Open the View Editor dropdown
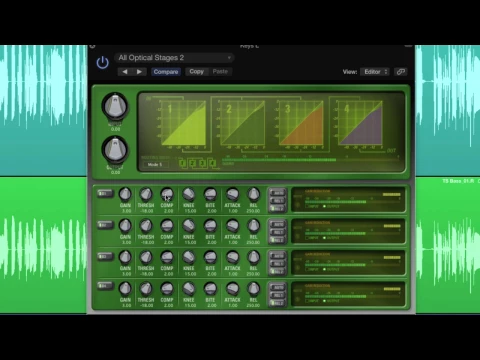The height and width of the screenshot is (360, 480). 375,72
